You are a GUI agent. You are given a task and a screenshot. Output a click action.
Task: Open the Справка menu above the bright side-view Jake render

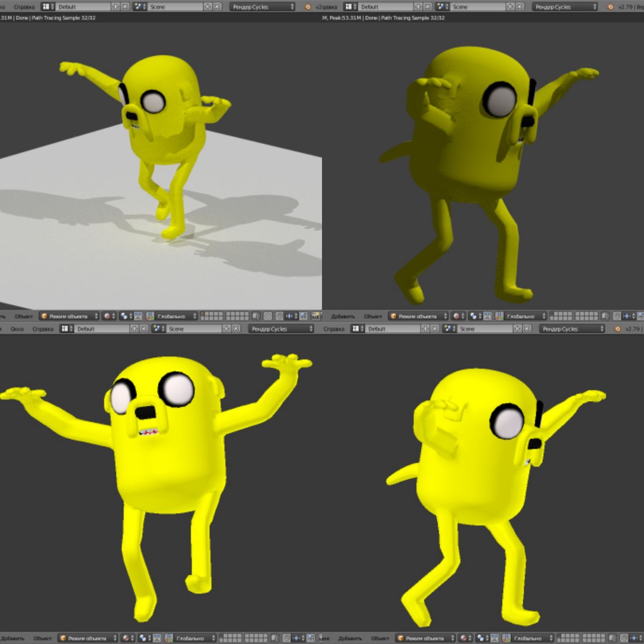tap(334, 329)
